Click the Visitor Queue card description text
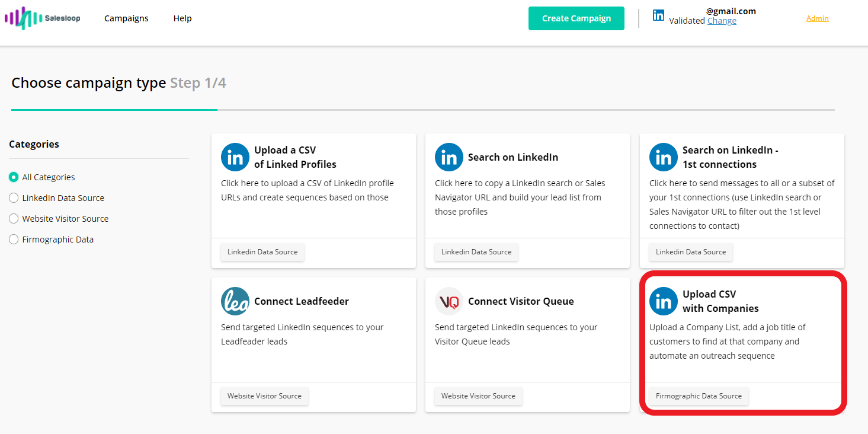Image resolution: width=868 pixels, height=434 pixels. (x=516, y=334)
